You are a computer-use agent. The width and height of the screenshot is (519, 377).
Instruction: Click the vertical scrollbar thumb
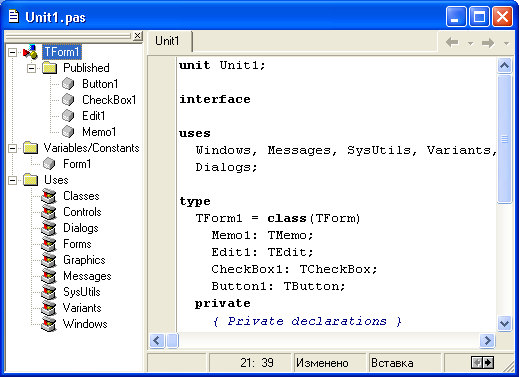click(504, 139)
